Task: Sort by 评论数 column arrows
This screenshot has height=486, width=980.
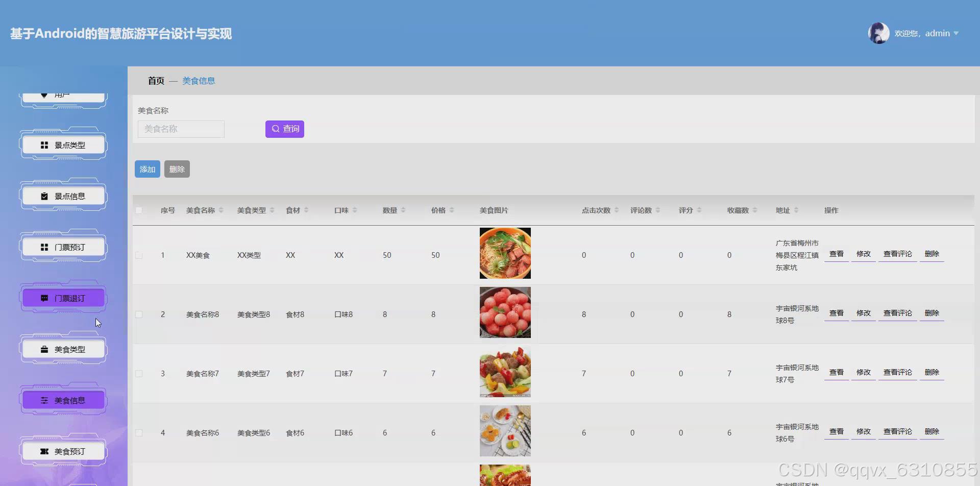Action: (x=658, y=210)
